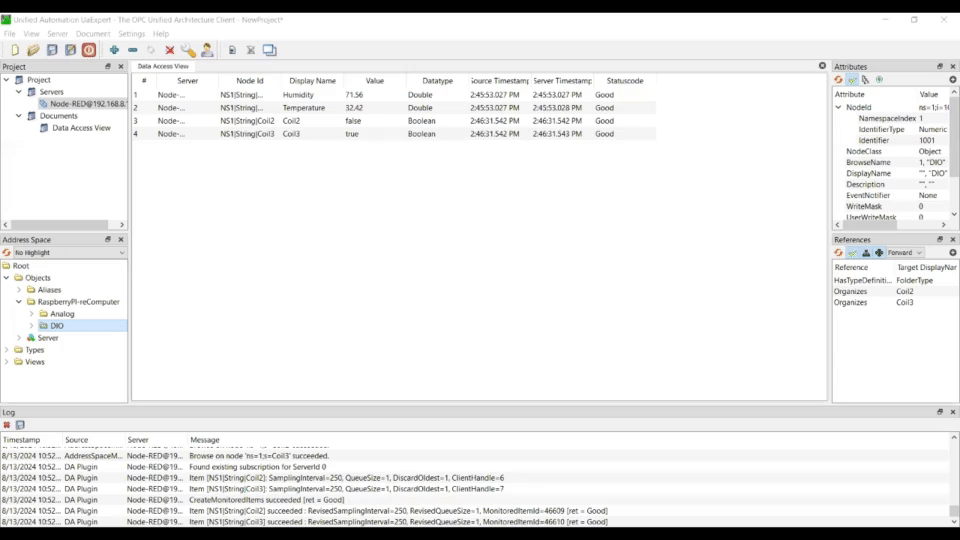Viewport: 960px width, 540px height.
Task: Open the Forward direction dropdown
Action: click(905, 253)
